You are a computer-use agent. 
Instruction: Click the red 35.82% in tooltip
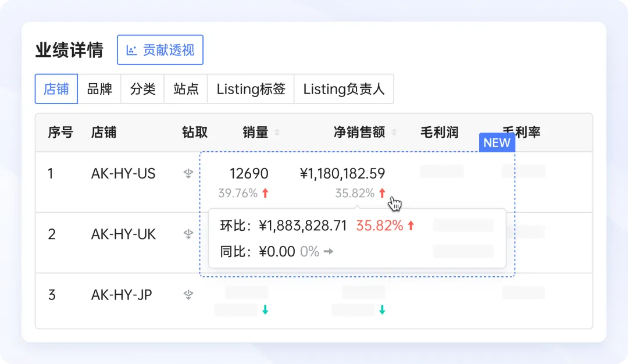(x=380, y=226)
